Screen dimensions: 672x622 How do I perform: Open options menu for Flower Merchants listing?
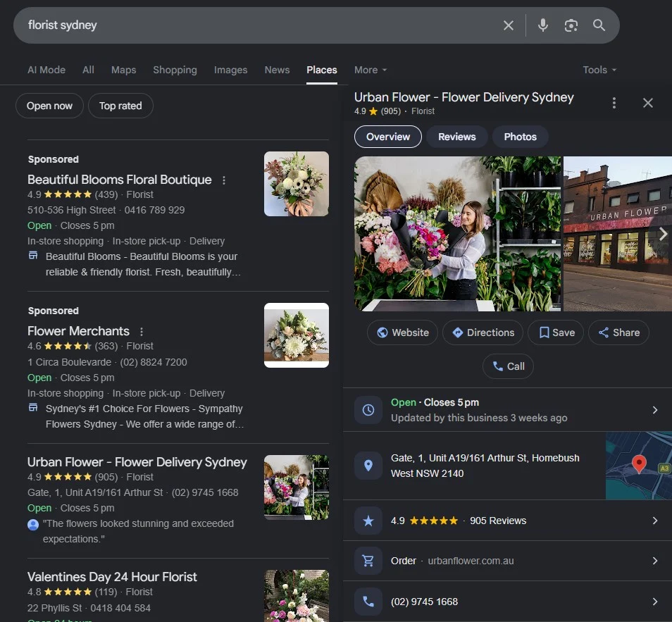click(142, 332)
